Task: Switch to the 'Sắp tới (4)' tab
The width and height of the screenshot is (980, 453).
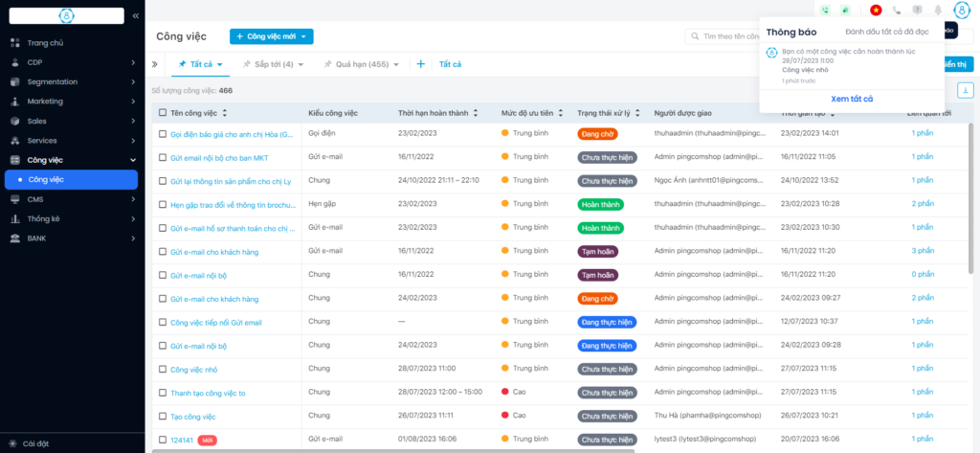Action: click(x=273, y=64)
